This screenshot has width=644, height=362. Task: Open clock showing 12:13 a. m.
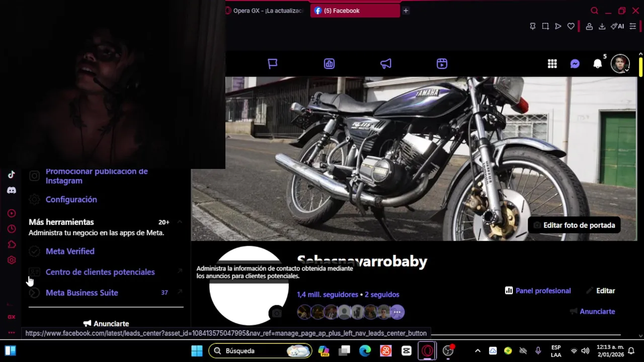tap(610, 351)
